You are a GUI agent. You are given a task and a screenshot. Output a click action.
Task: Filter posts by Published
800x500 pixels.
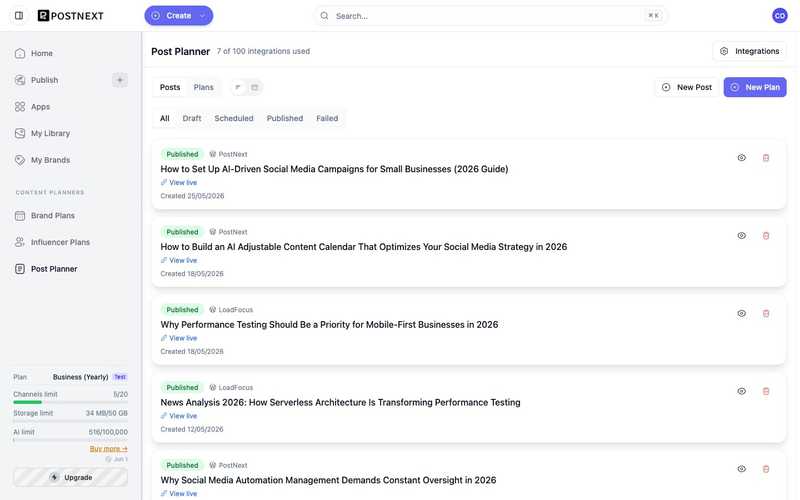[285, 118]
